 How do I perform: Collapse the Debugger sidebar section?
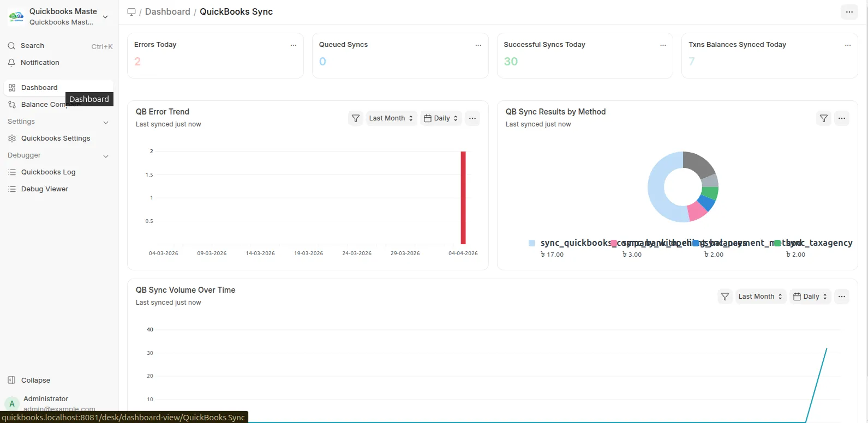pos(106,156)
